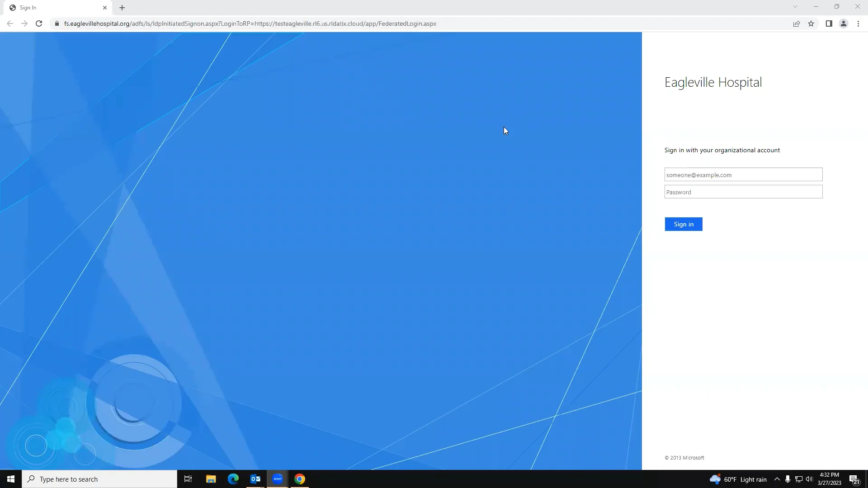This screenshot has height=488, width=868.
Task: Open Task View on the taskbar
Action: point(188,479)
